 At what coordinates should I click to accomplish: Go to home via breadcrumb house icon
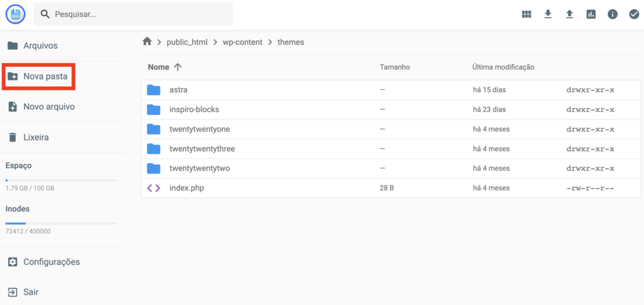coord(147,42)
